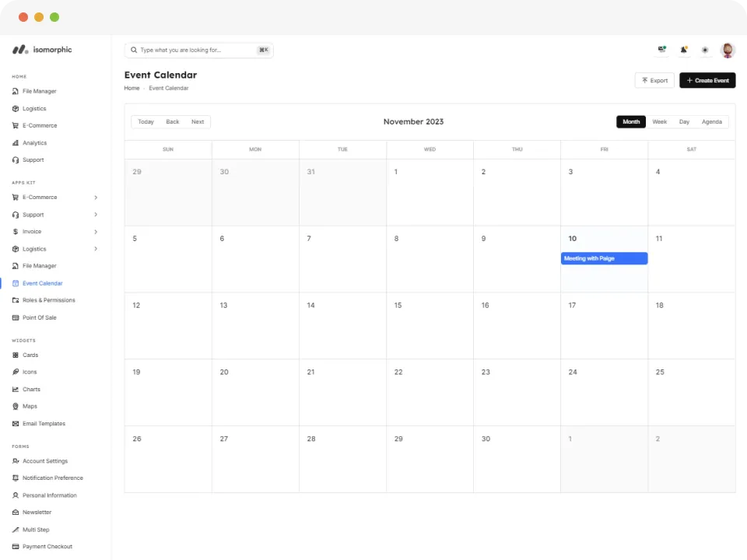Go Back to previous month
747x560 pixels.
pos(173,122)
